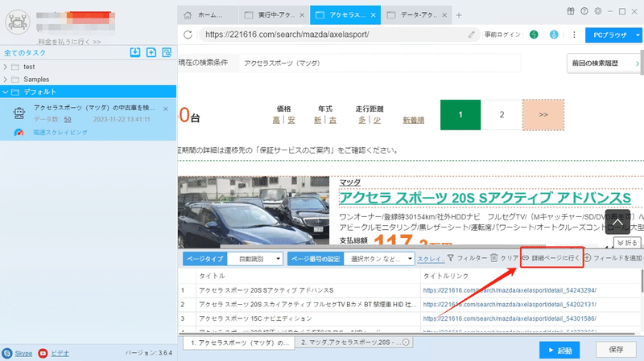The height and width of the screenshot is (361, 644).
Task: Click the 高速スクレイピング link
Action: tap(60, 133)
